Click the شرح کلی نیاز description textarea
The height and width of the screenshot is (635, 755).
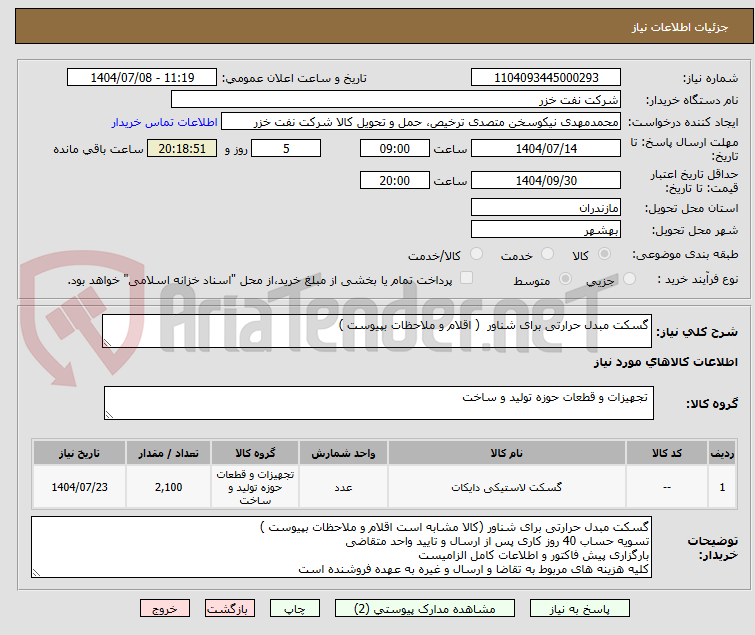[377, 331]
